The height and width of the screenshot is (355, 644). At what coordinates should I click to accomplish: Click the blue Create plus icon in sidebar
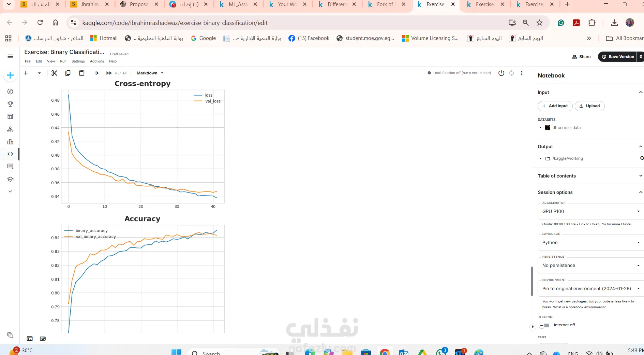pyautogui.click(x=10, y=75)
